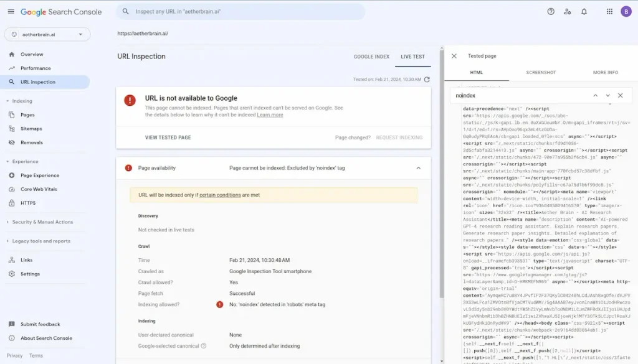Open About Search Console
The width and height of the screenshot is (638, 364).
click(47, 338)
